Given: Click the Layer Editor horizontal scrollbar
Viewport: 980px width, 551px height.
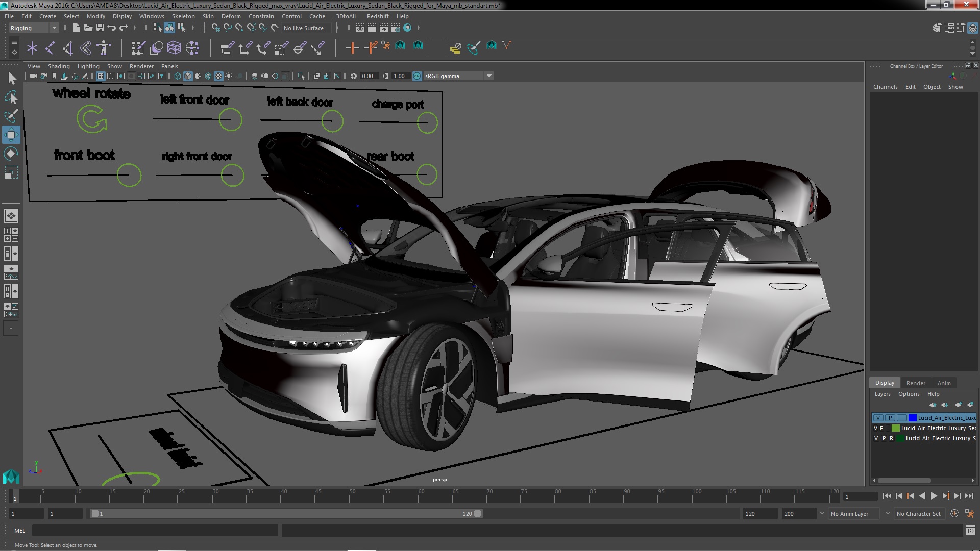Looking at the screenshot, I should point(904,480).
